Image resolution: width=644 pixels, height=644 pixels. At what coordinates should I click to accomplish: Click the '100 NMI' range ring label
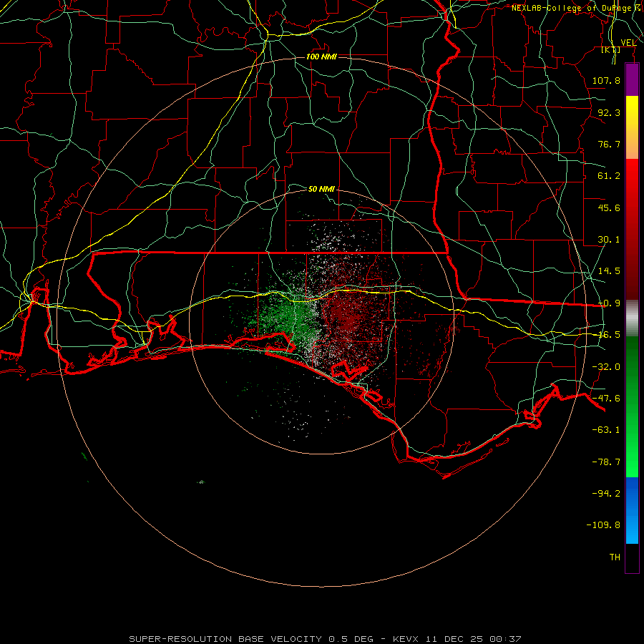[321, 57]
